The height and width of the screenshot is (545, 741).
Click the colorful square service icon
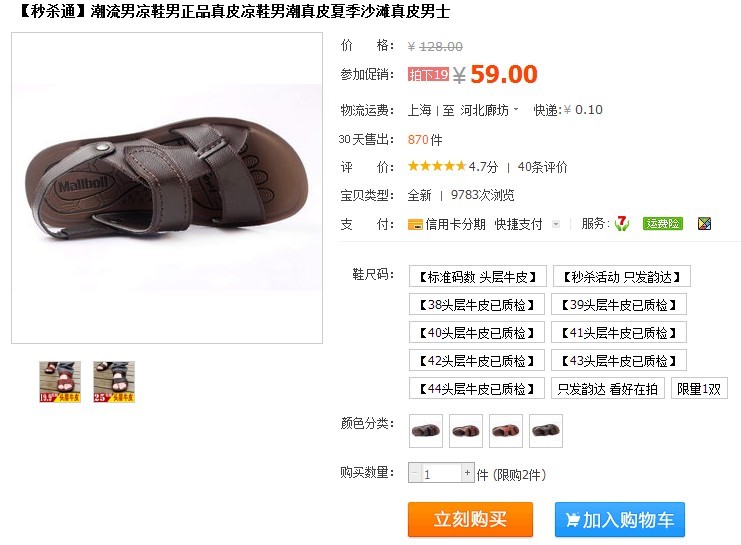pos(704,224)
